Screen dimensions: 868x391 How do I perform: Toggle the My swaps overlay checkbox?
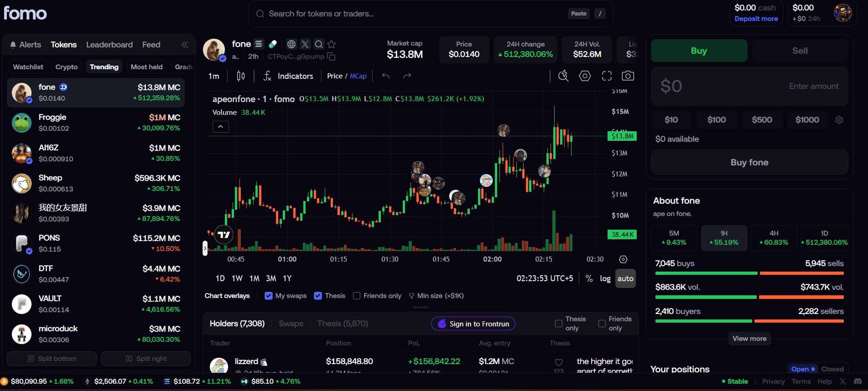click(269, 296)
